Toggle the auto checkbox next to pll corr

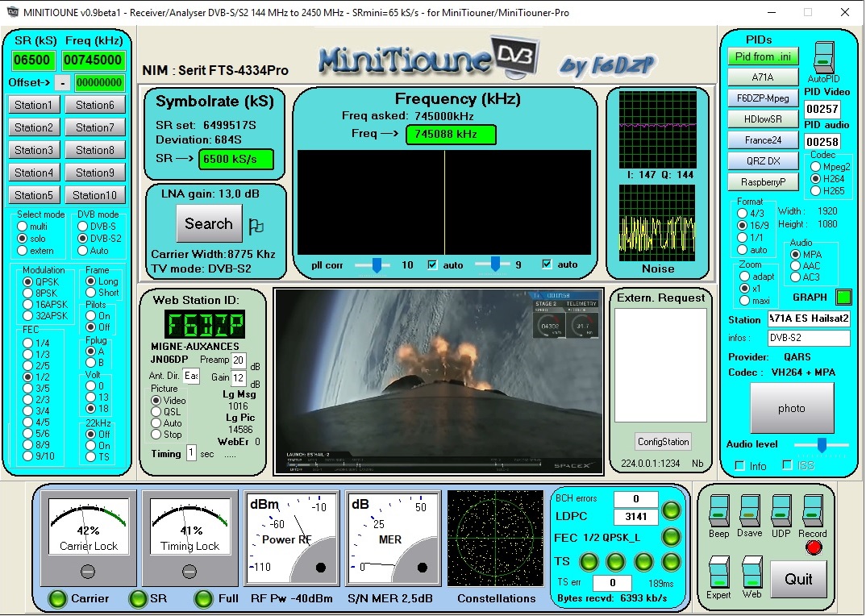click(x=432, y=264)
